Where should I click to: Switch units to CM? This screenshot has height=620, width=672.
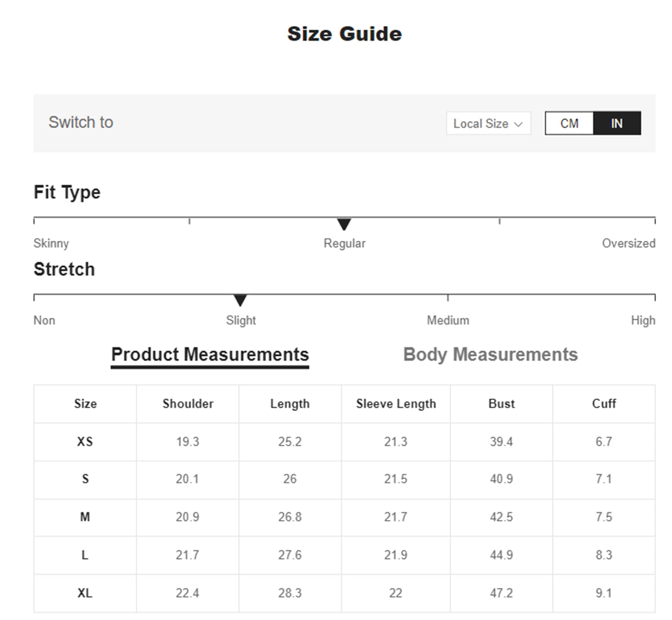[x=569, y=123]
